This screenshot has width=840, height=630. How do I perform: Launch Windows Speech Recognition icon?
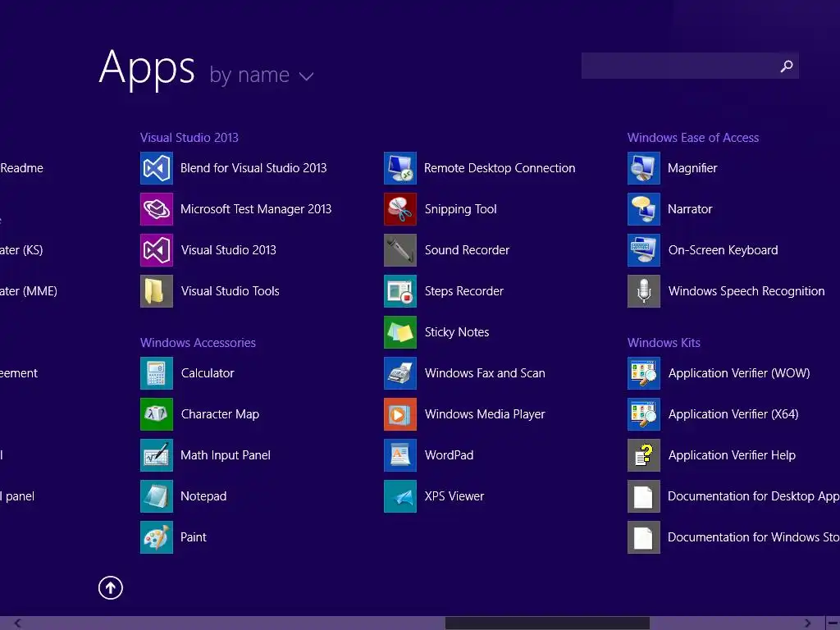[644, 291]
